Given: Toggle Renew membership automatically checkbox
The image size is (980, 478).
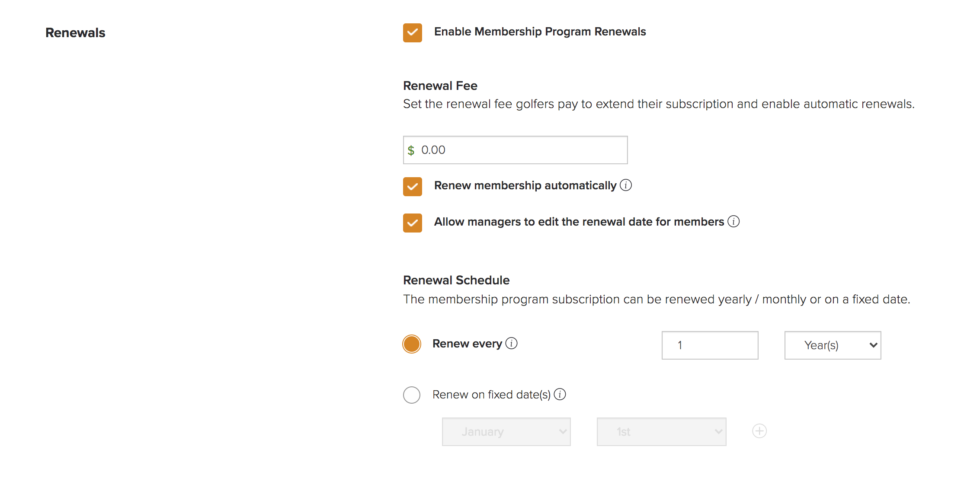Looking at the screenshot, I should tap(412, 187).
